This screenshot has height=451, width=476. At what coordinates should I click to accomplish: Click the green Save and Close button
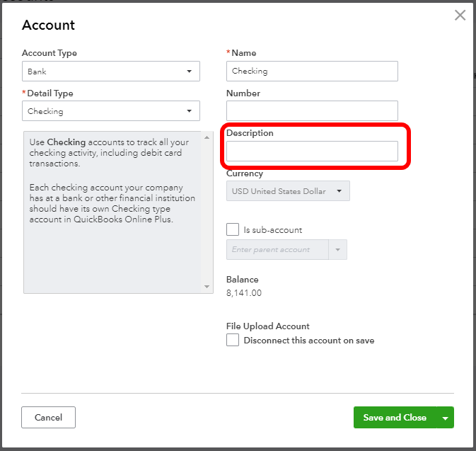[395, 418]
